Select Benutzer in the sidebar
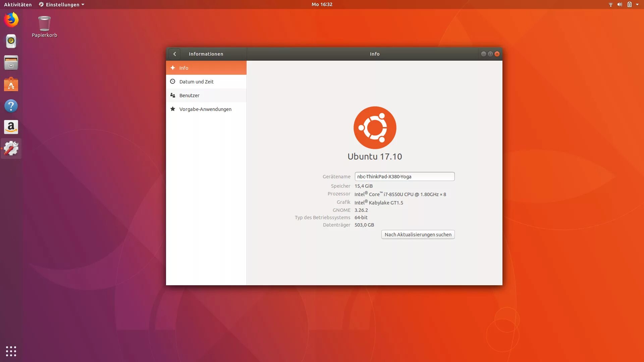644x362 pixels. point(190,96)
